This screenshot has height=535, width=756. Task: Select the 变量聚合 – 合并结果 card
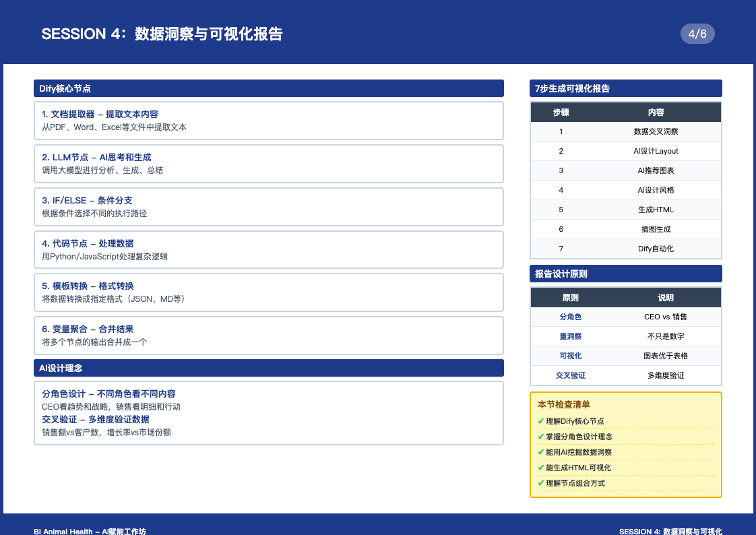(x=268, y=336)
